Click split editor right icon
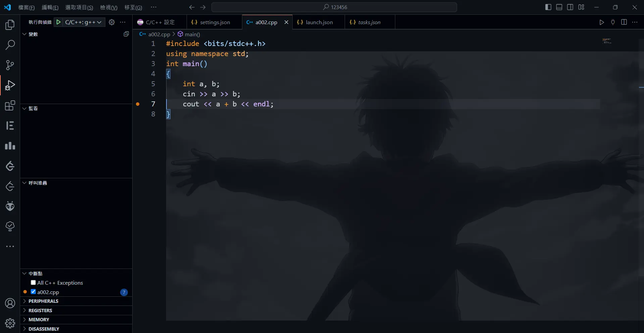 [624, 22]
